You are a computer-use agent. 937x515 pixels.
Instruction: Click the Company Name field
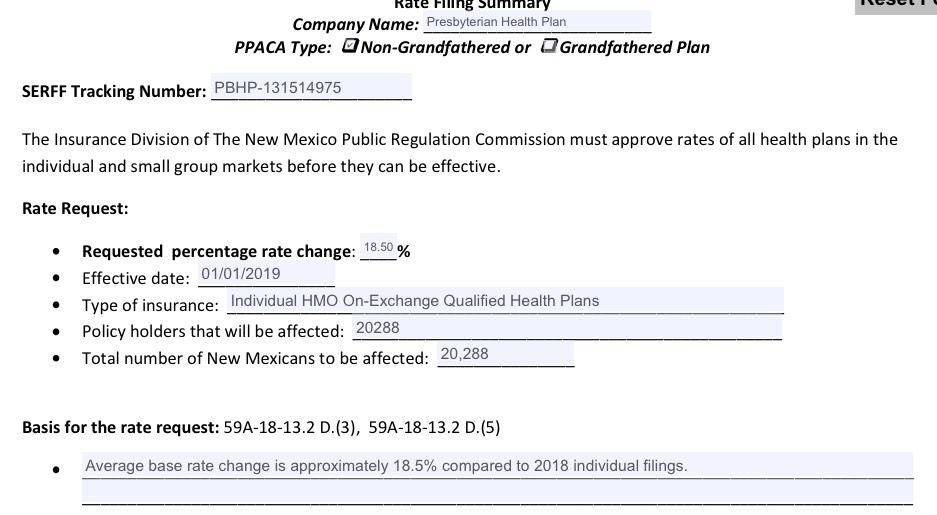pos(537,22)
